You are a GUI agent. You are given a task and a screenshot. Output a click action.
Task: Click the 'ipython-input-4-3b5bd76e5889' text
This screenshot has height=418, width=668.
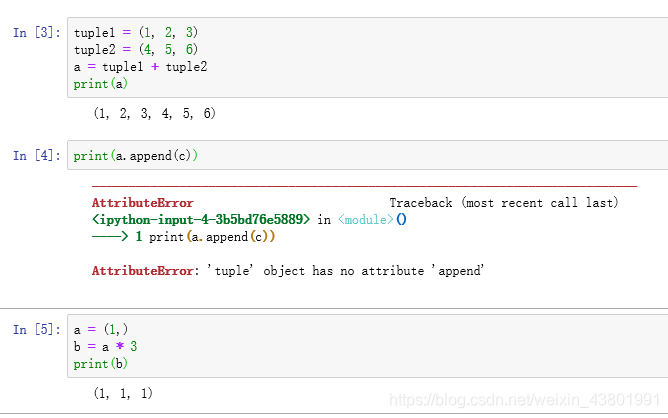[201, 219]
